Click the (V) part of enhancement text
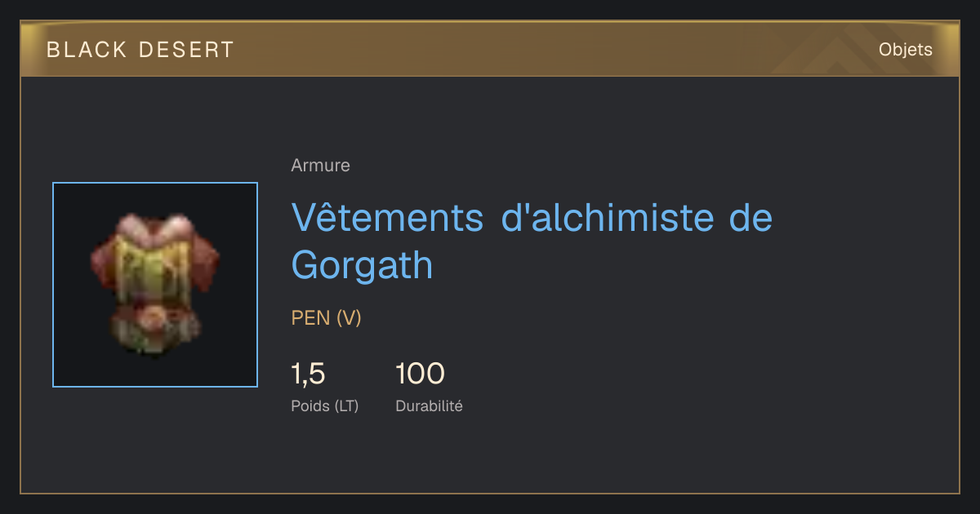Image resolution: width=980 pixels, height=514 pixels. coord(349,318)
